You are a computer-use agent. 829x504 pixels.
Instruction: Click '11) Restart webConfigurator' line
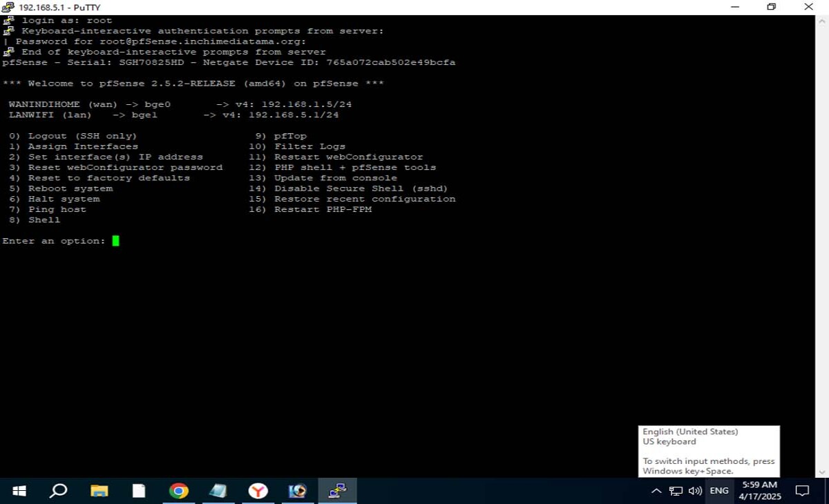[x=336, y=157]
